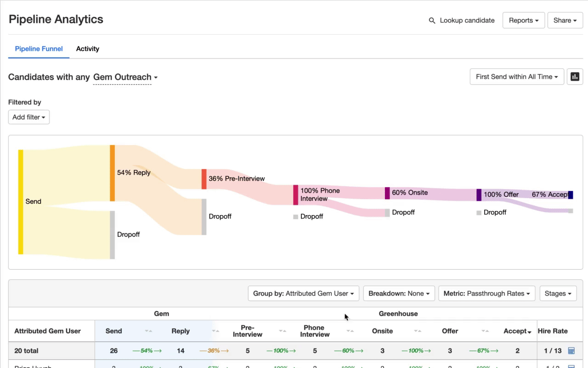588x368 pixels.
Task: Select the Pipeline Funnel tab
Action: tap(39, 49)
